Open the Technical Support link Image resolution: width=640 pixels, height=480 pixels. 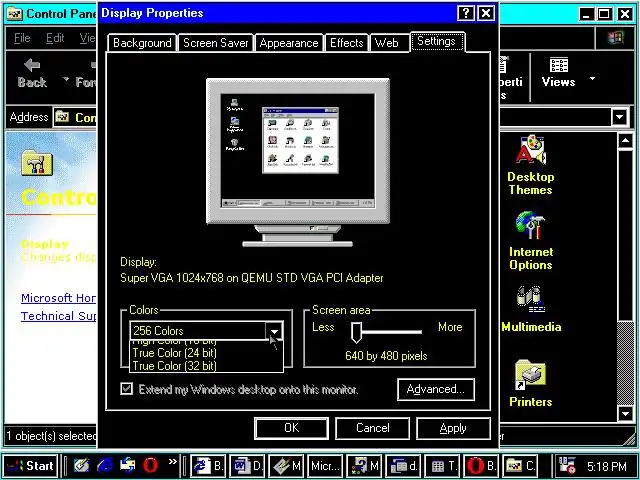click(58, 316)
